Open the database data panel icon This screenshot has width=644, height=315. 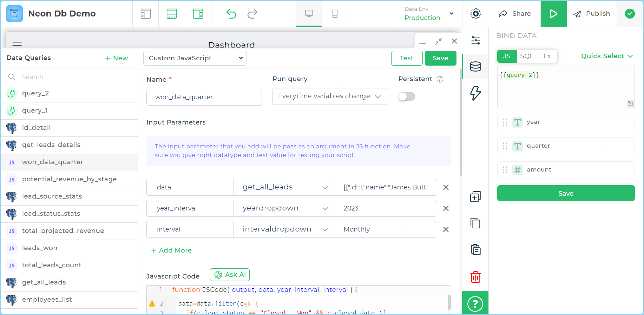click(x=475, y=66)
